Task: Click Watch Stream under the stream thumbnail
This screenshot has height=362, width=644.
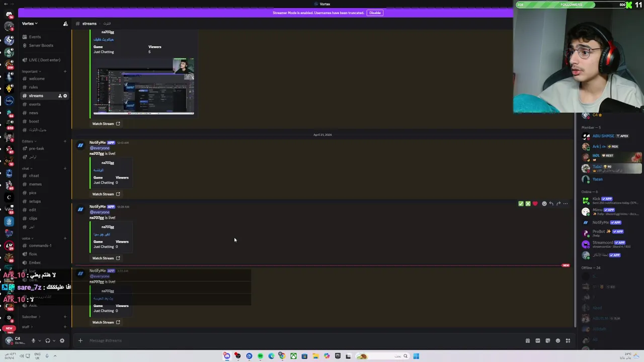Action: click(x=106, y=124)
